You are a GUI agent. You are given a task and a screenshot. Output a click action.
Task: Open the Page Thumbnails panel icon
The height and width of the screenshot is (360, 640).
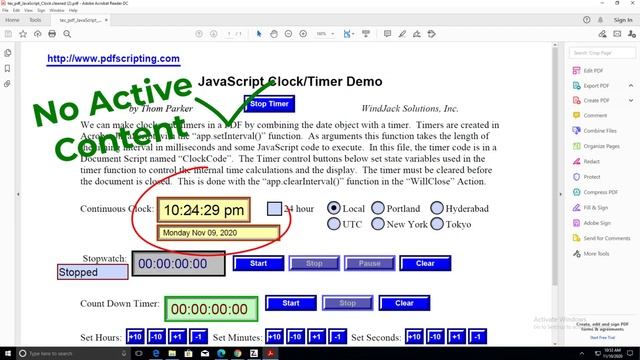[7, 53]
